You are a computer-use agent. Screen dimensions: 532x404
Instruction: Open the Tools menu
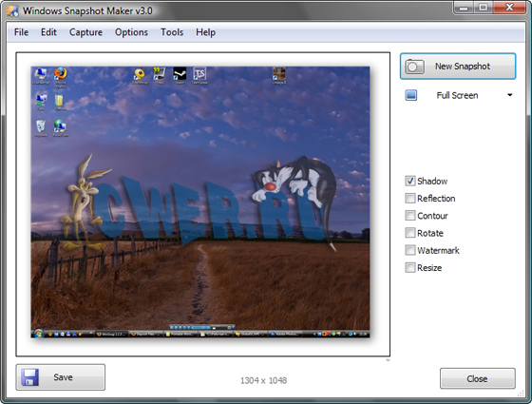pos(172,32)
